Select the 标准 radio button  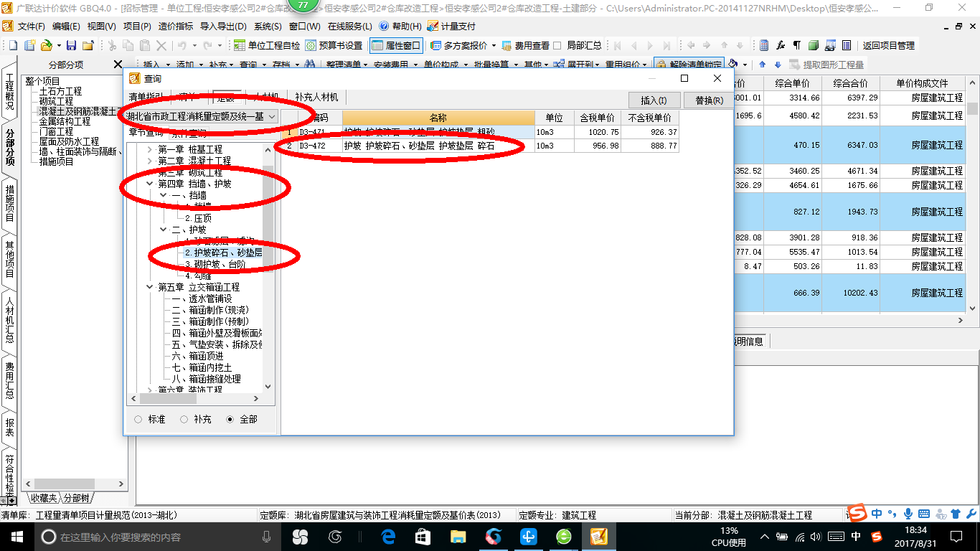click(138, 419)
